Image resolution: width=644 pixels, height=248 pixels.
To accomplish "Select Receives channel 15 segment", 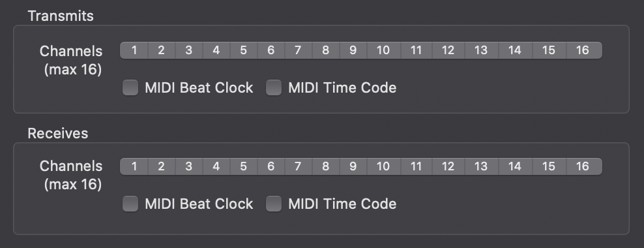I will [549, 166].
